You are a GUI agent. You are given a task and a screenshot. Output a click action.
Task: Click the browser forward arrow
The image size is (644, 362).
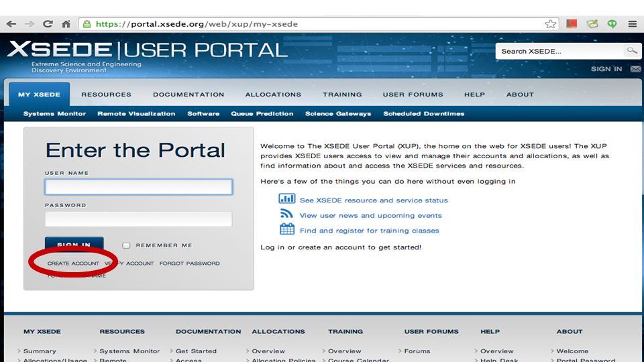click(x=29, y=24)
